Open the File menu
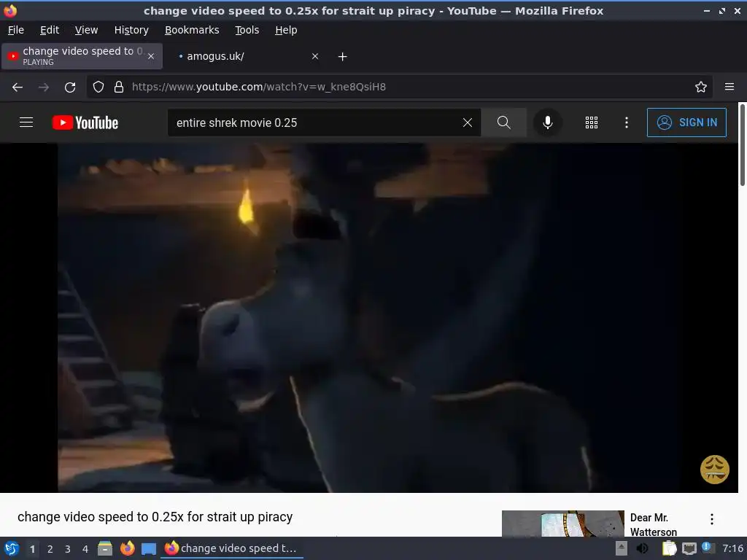The height and width of the screenshot is (560, 747). pos(16,30)
